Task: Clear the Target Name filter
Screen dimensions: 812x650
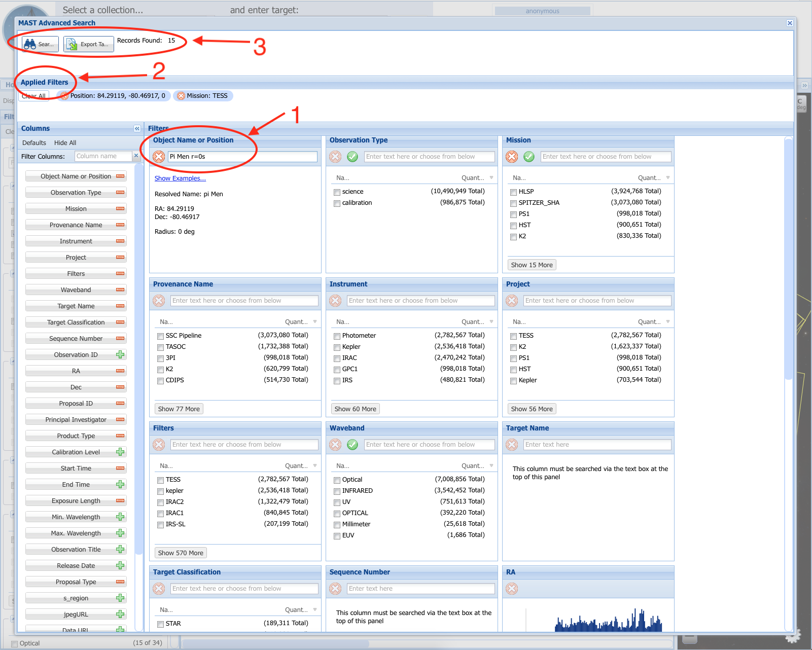Action: [512, 445]
